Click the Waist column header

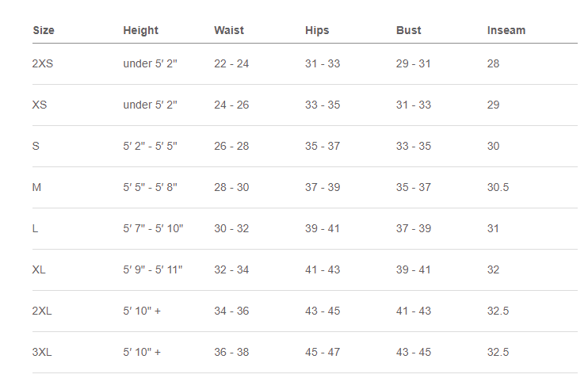click(x=229, y=31)
